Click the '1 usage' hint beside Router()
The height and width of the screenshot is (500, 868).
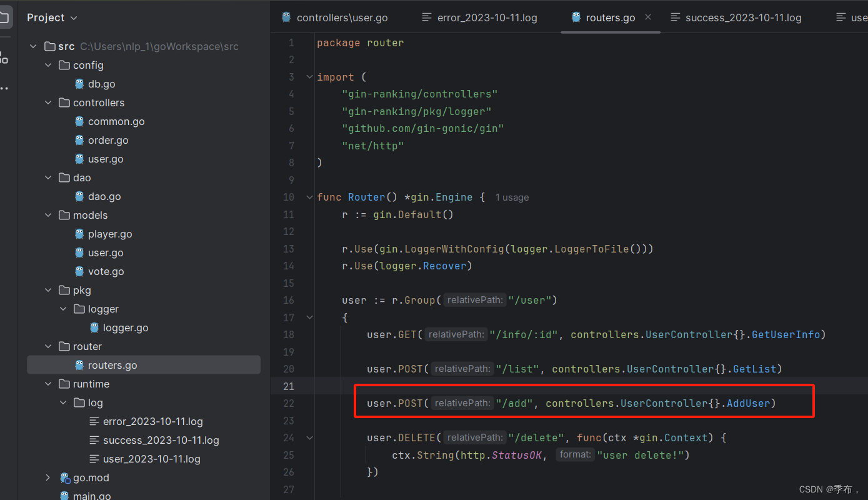tap(512, 197)
